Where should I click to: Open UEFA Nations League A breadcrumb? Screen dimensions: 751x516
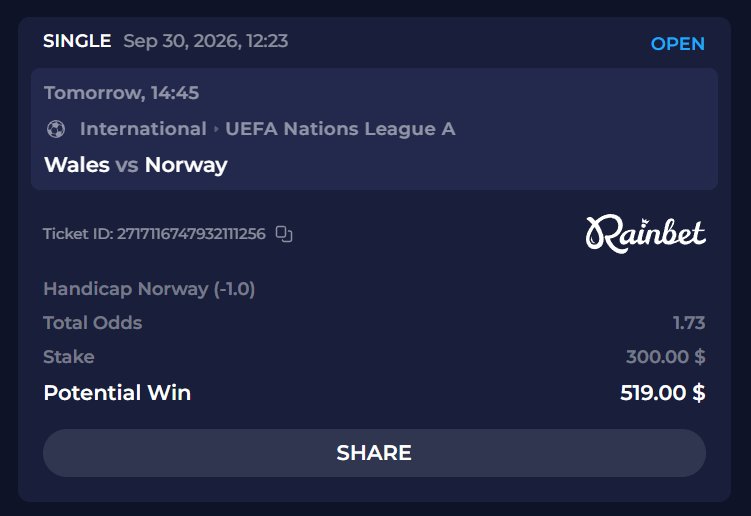(x=340, y=128)
